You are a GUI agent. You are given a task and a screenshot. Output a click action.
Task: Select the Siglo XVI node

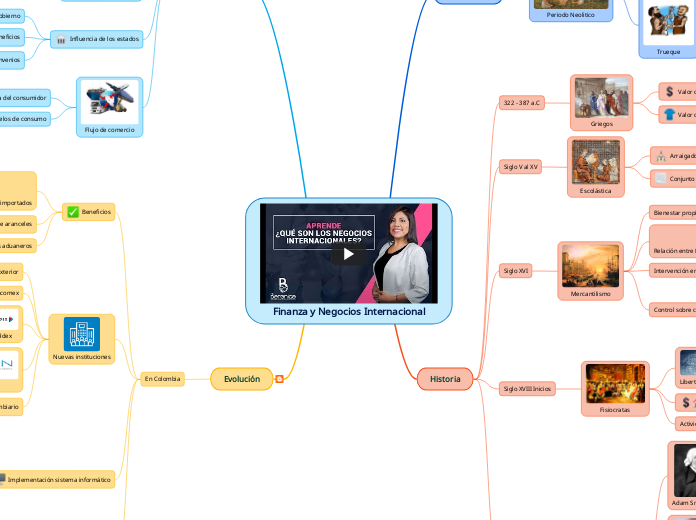pos(515,270)
